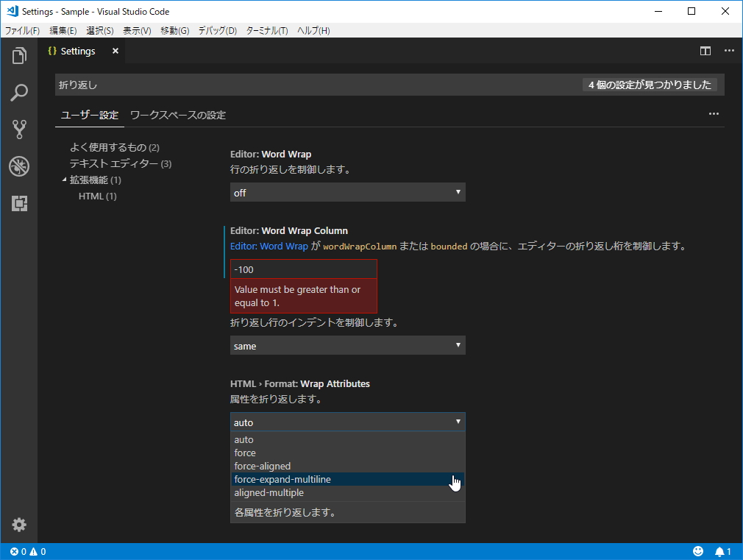Choose force option in dropdown list
Viewport: 743px width, 560px height.
coord(348,453)
